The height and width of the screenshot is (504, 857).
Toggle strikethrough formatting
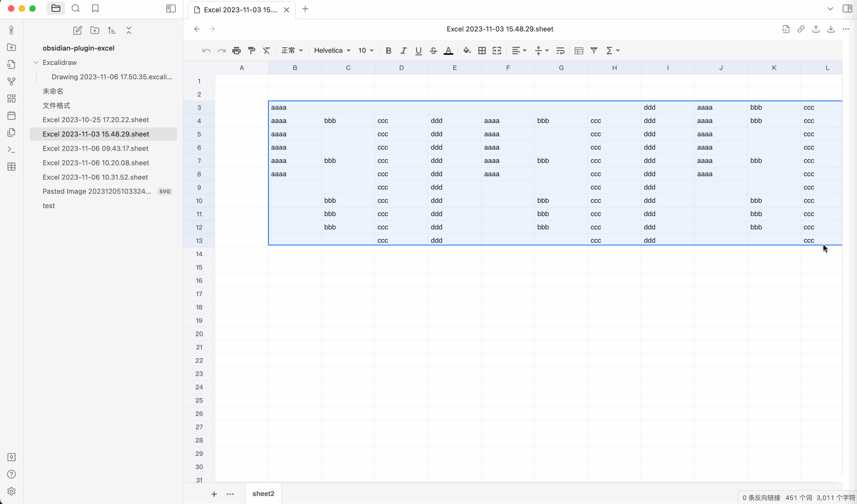(434, 51)
